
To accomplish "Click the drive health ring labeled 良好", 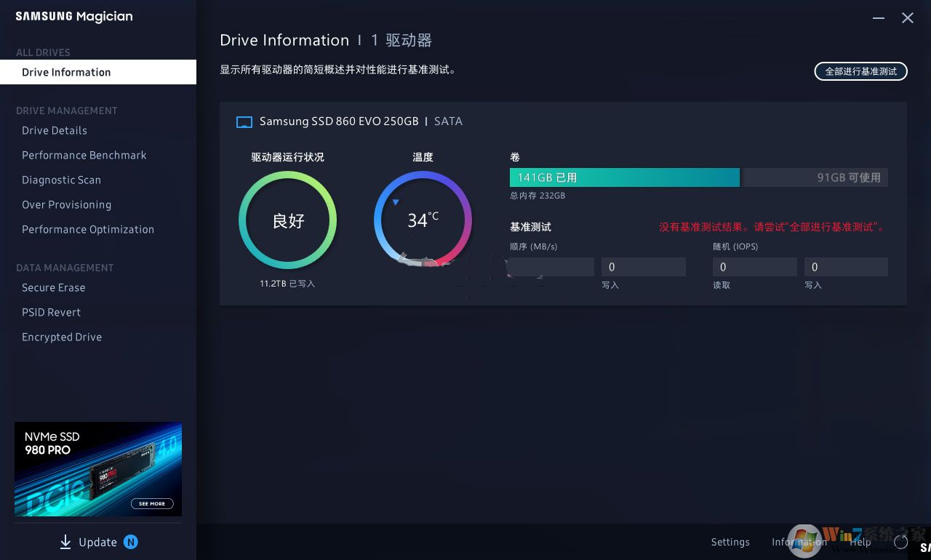I will (x=288, y=220).
